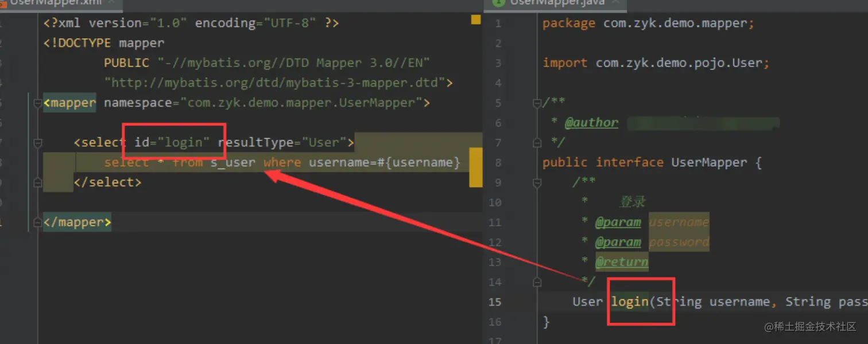Click the 'interface' keyword in the UserMapper declaration
This screenshot has height=344, width=868.
point(629,163)
